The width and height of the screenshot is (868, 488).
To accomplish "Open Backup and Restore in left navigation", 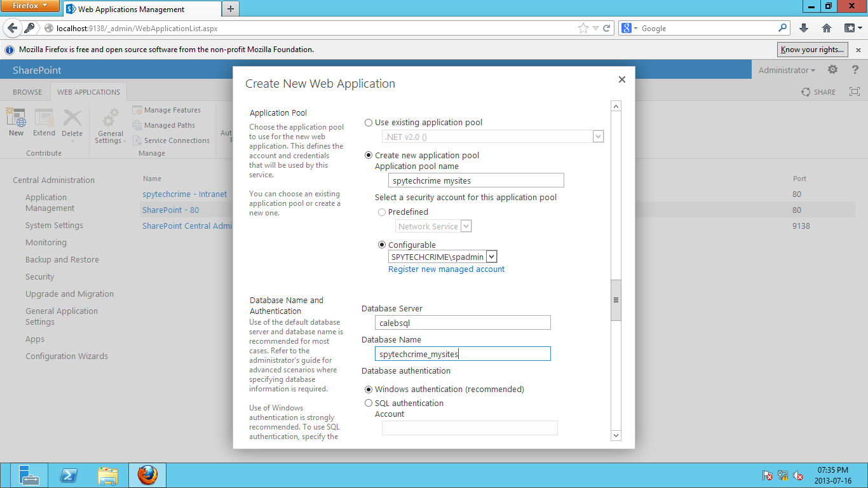I will (62, 260).
